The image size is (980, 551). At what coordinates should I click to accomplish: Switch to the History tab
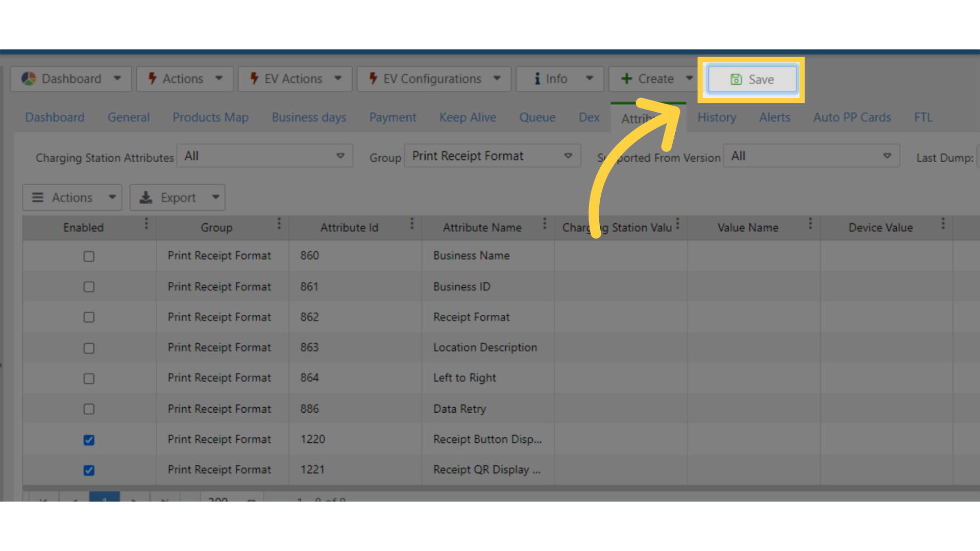(717, 117)
